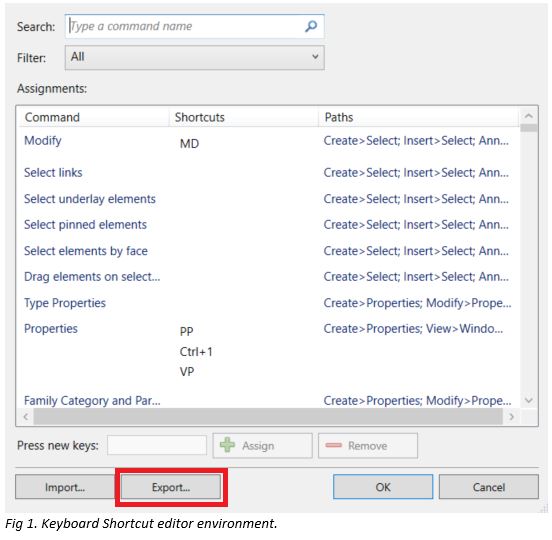The height and width of the screenshot is (540, 552).
Task: Select the Drag elements on select... command
Action: click(x=92, y=277)
